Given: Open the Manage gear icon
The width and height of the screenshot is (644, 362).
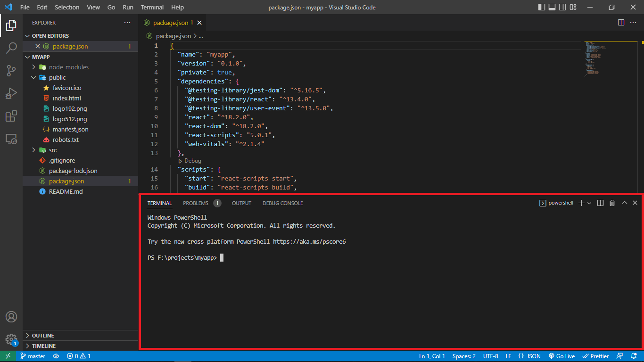Looking at the screenshot, I should tap(11, 339).
